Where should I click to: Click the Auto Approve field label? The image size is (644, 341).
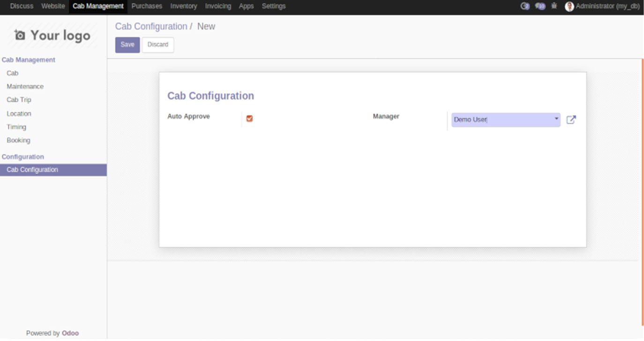pyautogui.click(x=188, y=116)
